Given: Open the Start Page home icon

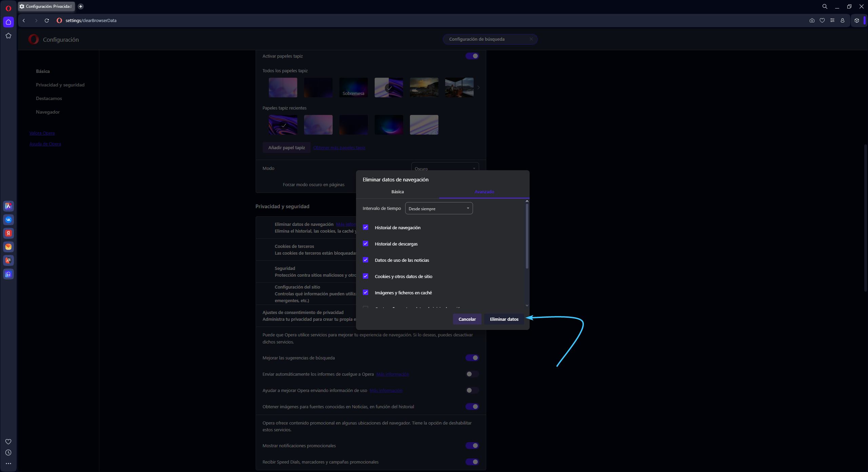Looking at the screenshot, I should (8, 22).
